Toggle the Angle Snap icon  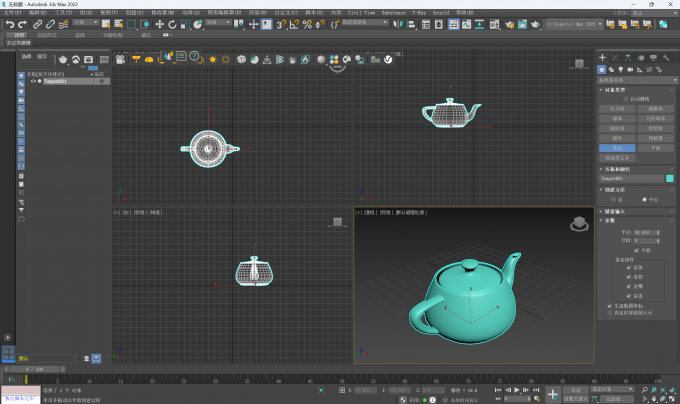(x=294, y=24)
